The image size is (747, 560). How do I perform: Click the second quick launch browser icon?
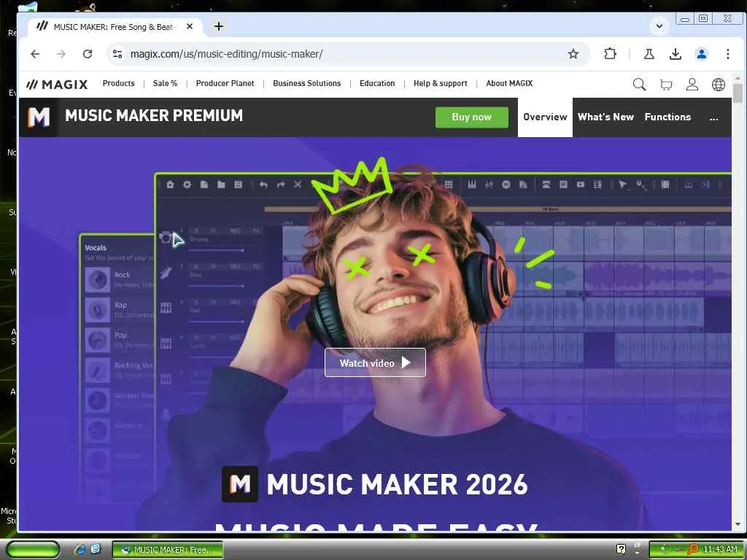[96, 550]
